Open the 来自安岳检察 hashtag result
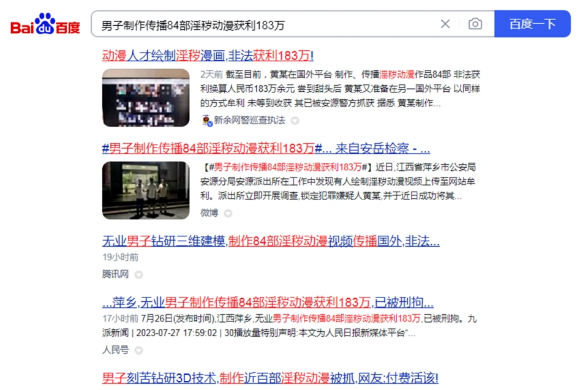This screenshot has width=588, height=390. coord(266,148)
